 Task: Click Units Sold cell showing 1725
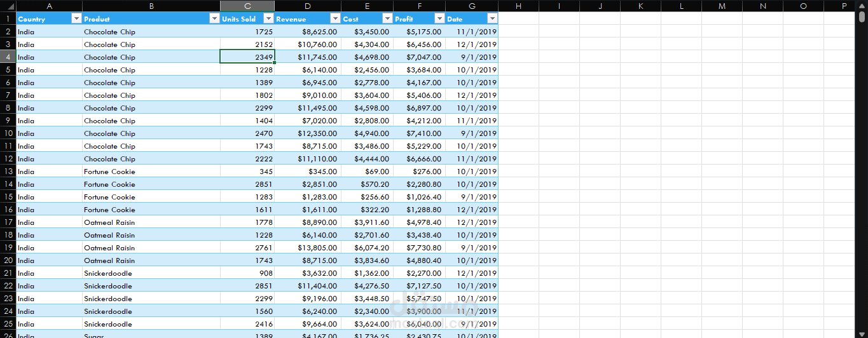[247, 31]
